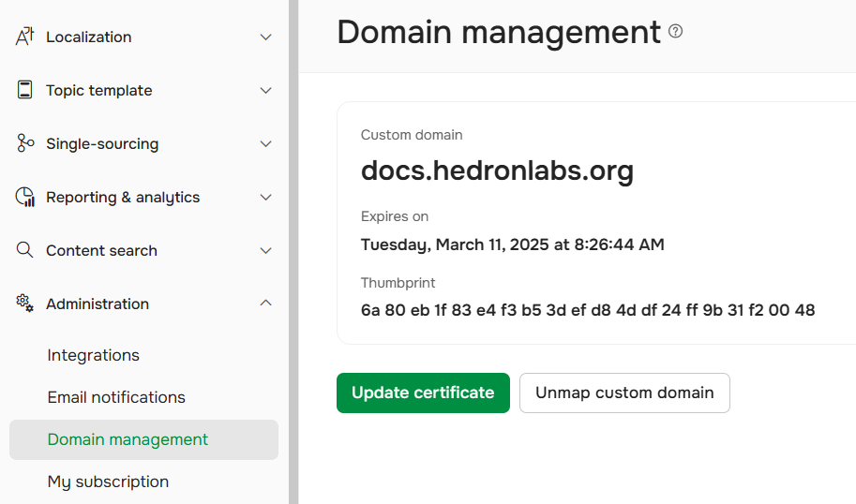The width and height of the screenshot is (856, 504).
Task: Open the Topic template menu label
Action: pos(98,91)
